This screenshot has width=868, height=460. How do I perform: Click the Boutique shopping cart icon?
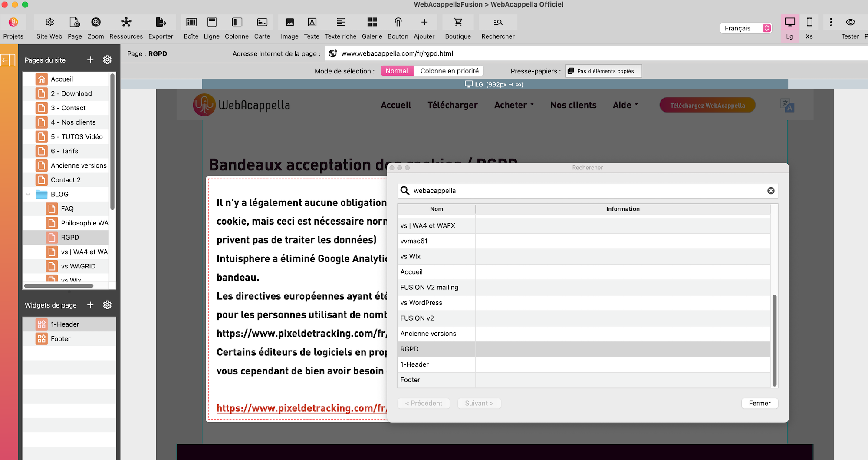457,23
